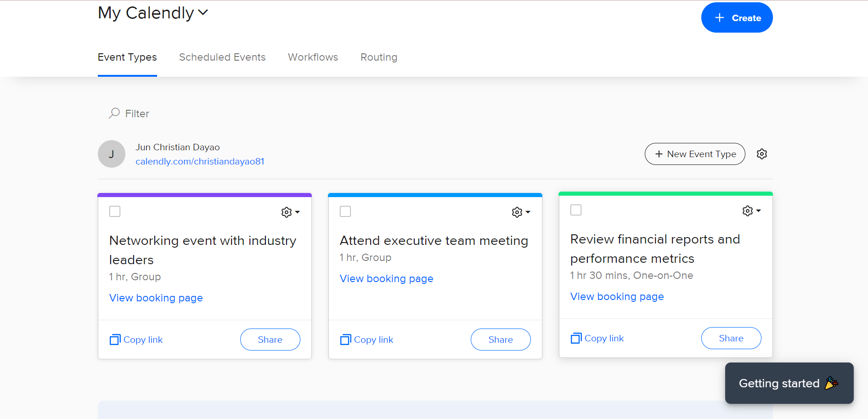Click the J profile avatar
This screenshot has width=868, height=419.
(112, 154)
